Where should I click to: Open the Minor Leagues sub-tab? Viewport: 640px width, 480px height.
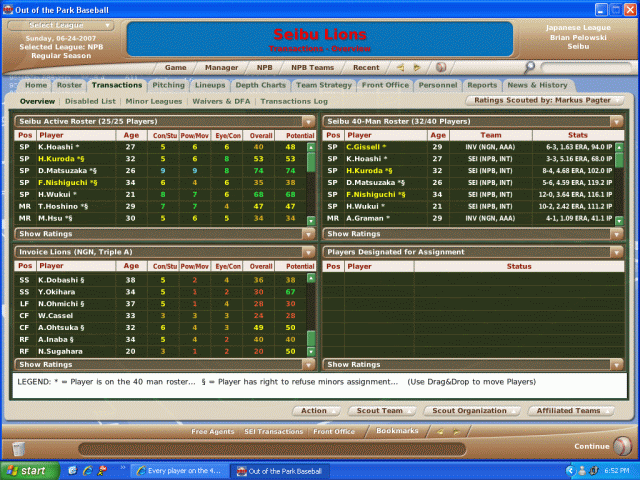point(154,101)
